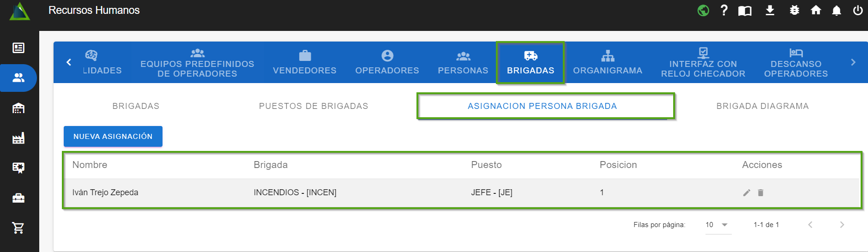Select the Iván Trejo Zepeda table row
Image resolution: width=868 pixels, height=252 pixels.
(323, 193)
